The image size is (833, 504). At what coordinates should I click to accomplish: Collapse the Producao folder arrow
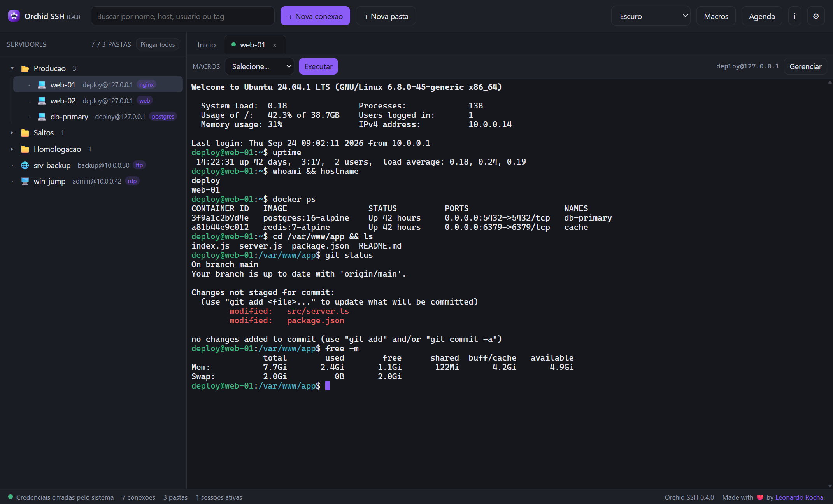12,68
